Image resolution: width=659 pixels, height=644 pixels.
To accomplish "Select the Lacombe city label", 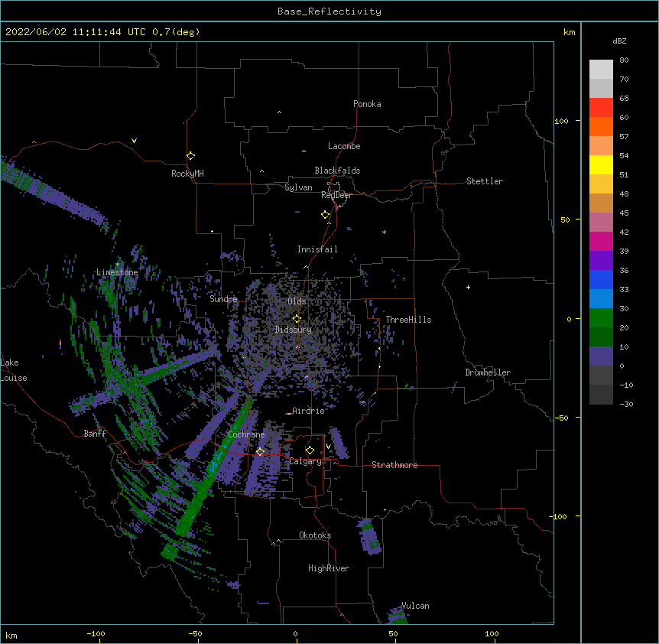I will 344,146.
